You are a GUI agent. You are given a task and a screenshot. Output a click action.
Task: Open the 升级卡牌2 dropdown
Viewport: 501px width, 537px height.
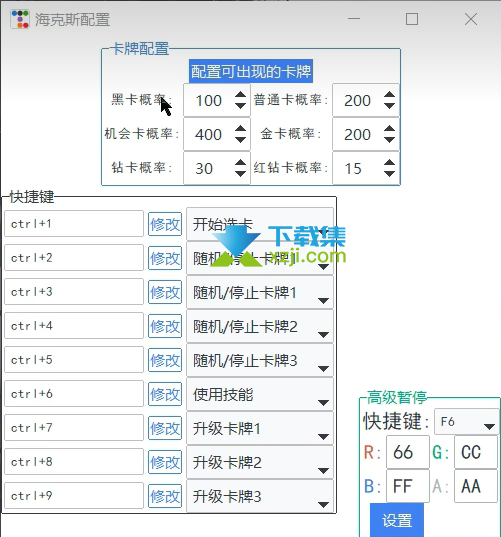260,462
